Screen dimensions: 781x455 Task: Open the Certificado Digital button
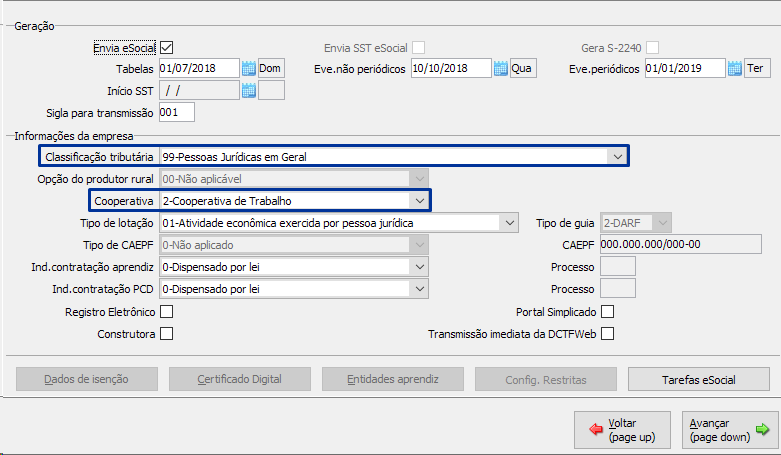coord(240,379)
